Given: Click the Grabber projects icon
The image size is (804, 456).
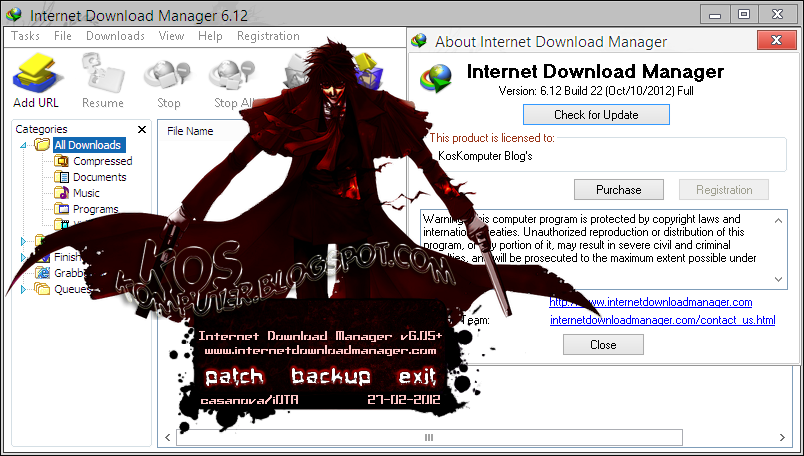Looking at the screenshot, I should pyautogui.click(x=43, y=273).
